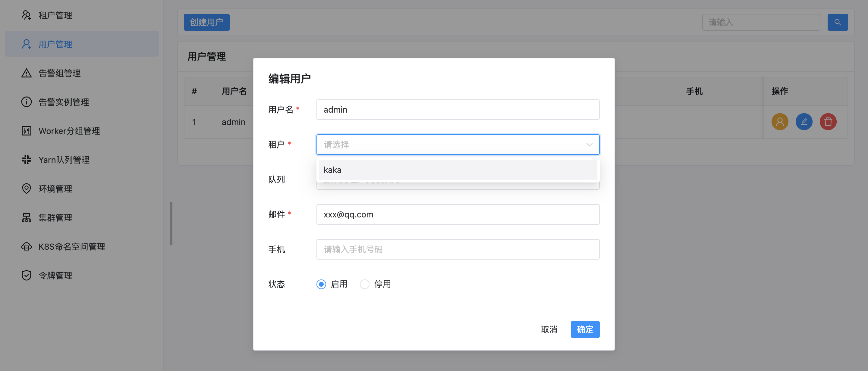This screenshot has width=868, height=371.
Task: Open the K8S命名空间管理 via its icon
Action: 26,246
